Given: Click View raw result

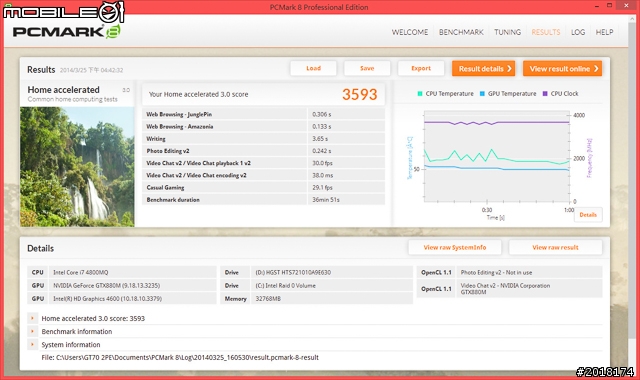Looking at the screenshot, I should tap(555, 247).
